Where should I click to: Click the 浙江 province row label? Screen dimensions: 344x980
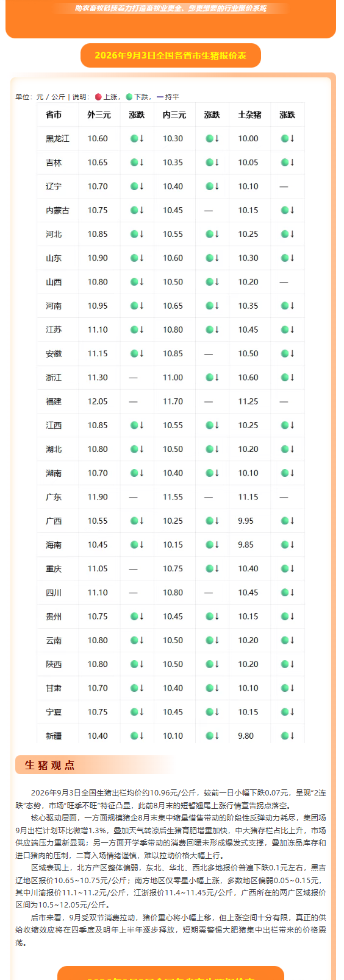[54, 377]
